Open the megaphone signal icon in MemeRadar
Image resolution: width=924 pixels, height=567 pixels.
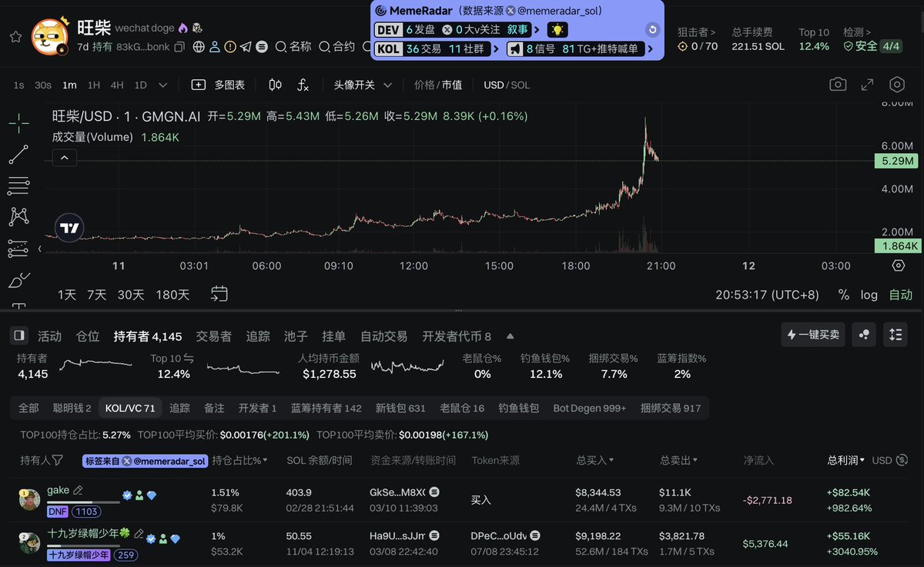tap(514, 48)
